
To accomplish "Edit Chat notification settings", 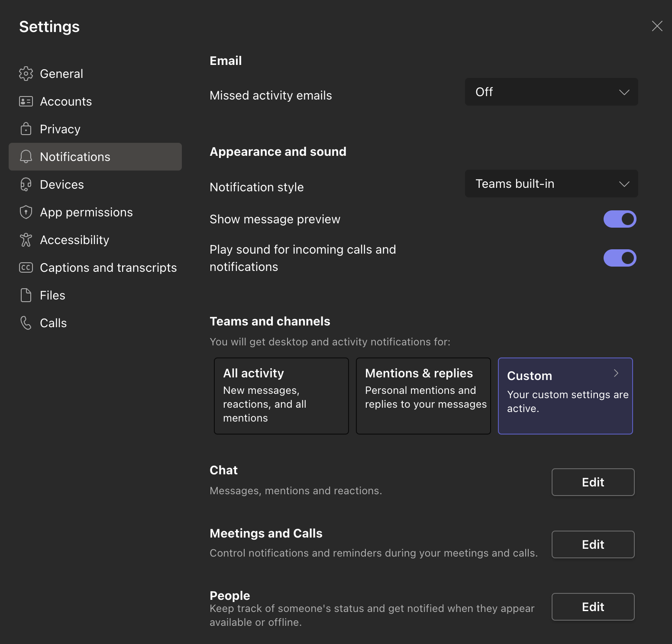I will (x=593, y=482).
